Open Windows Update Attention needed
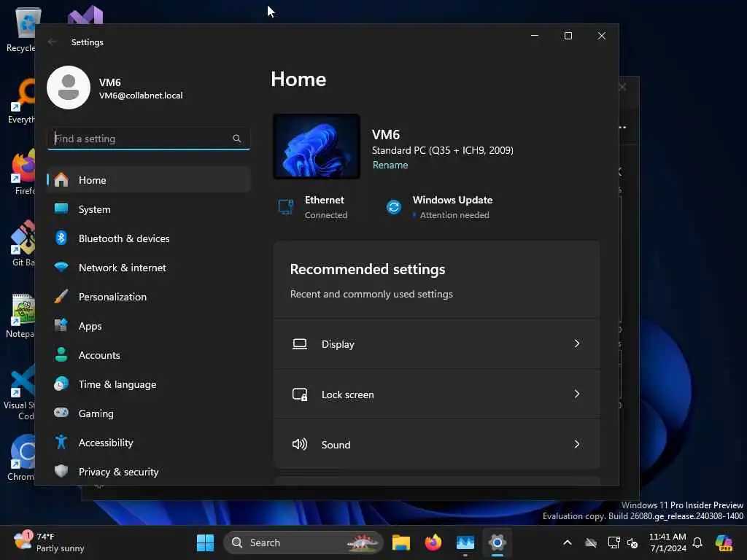The height and width of the screenshot is (560, 747). [438, 207]
